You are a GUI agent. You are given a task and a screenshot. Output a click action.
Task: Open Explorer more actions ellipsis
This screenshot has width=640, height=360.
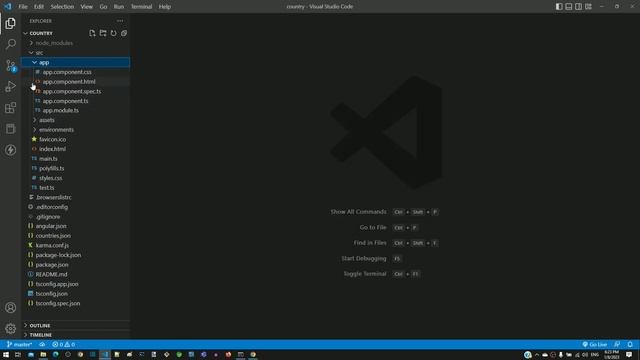[120, 21]
